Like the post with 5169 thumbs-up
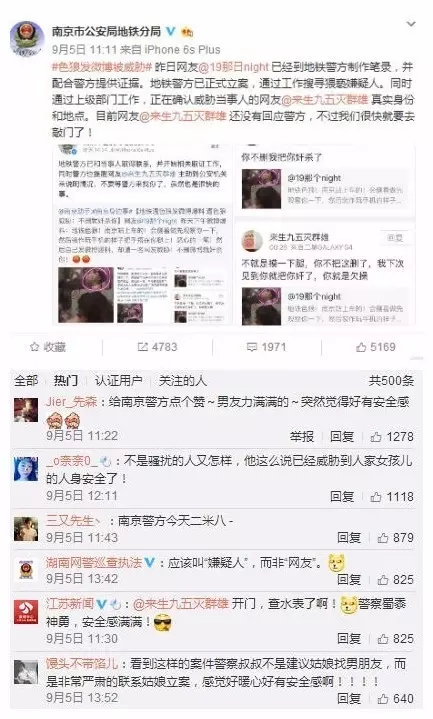The image size is (433, 719). click(x=375, y=347)
